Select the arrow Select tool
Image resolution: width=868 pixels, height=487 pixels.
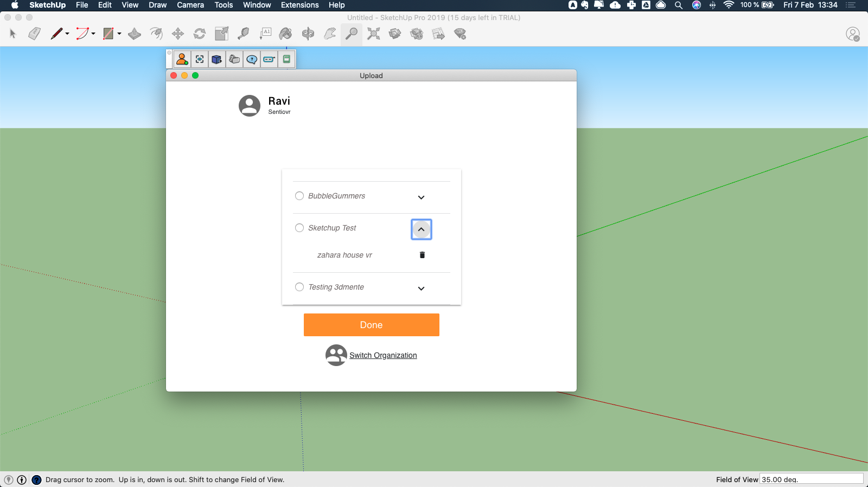(13, 34)
